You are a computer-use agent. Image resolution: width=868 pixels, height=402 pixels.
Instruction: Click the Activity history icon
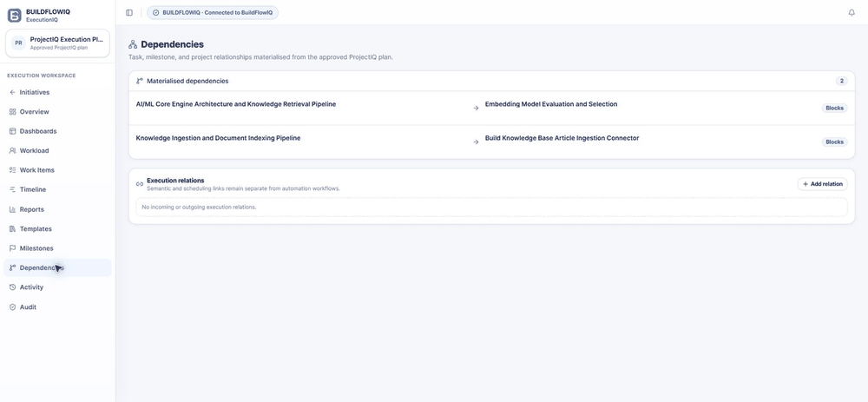[13, 287]
